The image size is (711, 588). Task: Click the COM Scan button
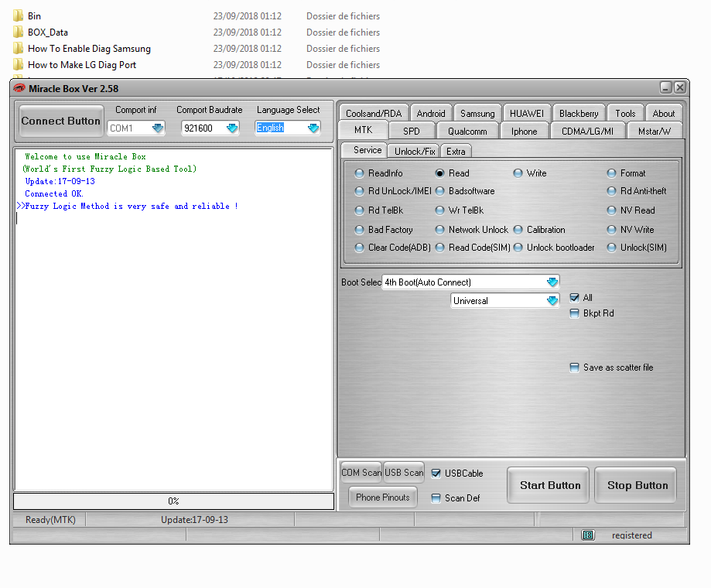click(x=361, y=473)
